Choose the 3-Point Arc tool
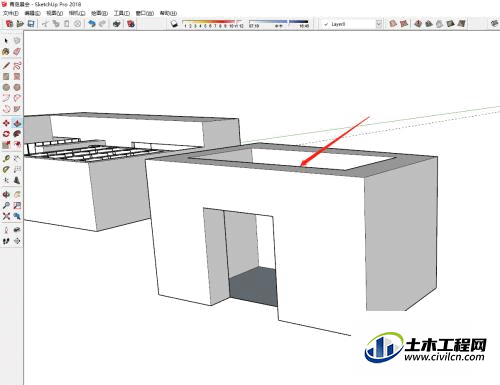Viewport: 500px width, 385px height. 6,109
